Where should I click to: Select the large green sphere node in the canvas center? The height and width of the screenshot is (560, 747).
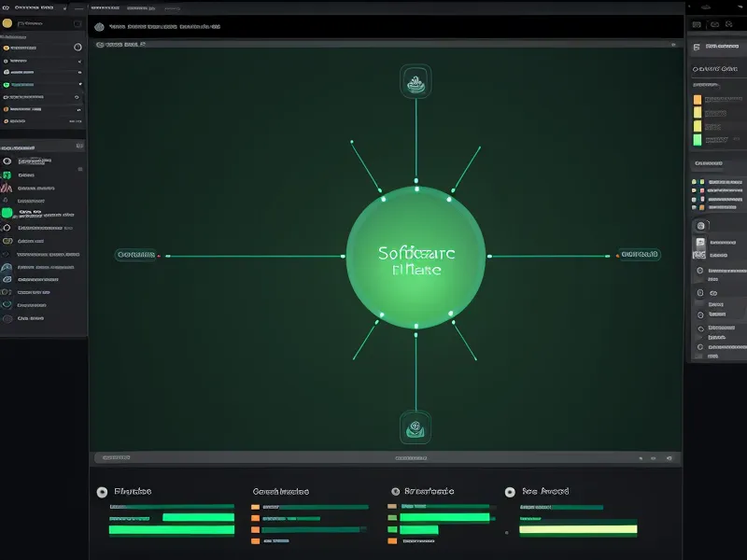416,258
